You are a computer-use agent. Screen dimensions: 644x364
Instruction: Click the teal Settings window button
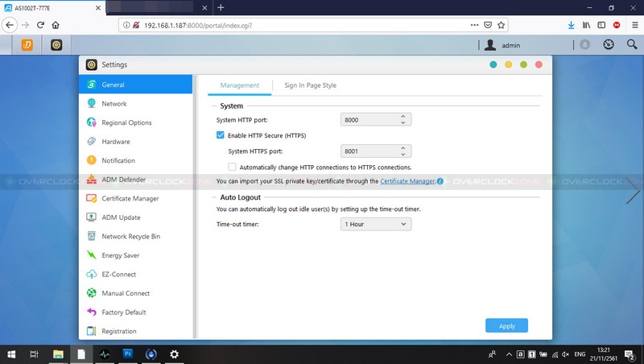click(x=493, y=64)
